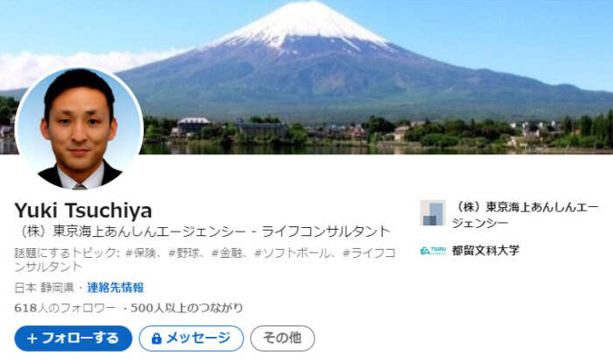Viewport: 613px width, 364px height.
Task: Open the その他 more options button
Action: click(282, 339)
